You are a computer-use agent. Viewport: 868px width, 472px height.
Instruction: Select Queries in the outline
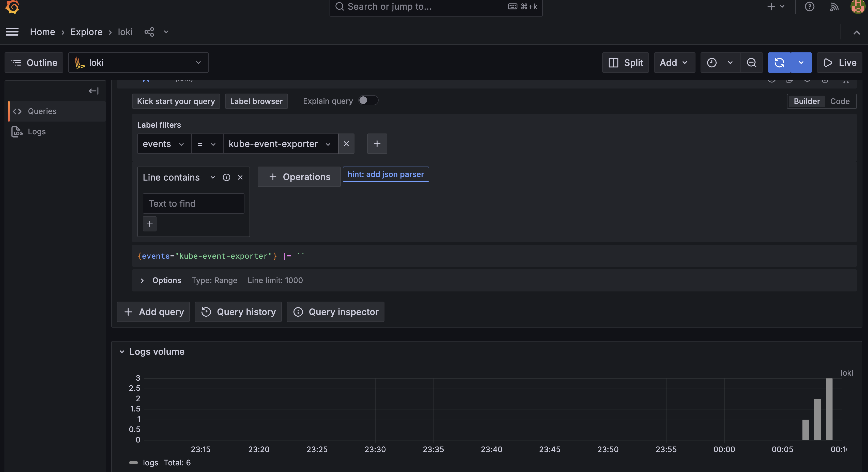[x=57, y=111]
